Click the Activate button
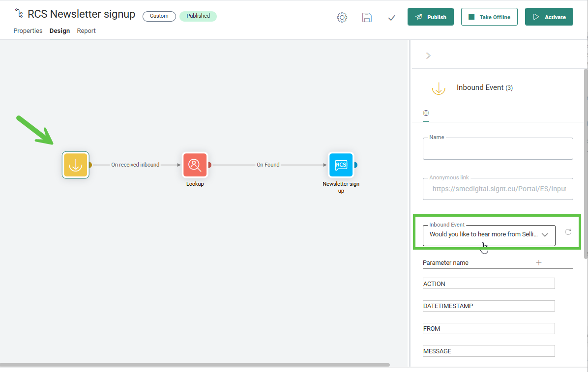The image size is (588, 372). click(x=549, y=17)
